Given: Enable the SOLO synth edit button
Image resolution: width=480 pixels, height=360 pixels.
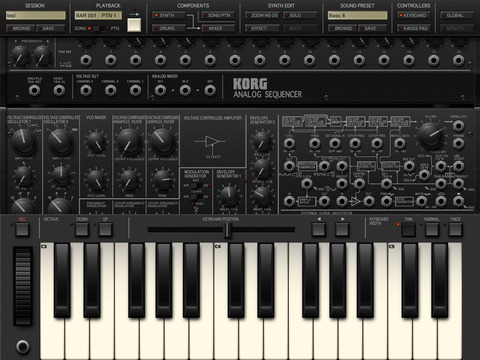Looking at the screenshot, I should click(300, 15).
